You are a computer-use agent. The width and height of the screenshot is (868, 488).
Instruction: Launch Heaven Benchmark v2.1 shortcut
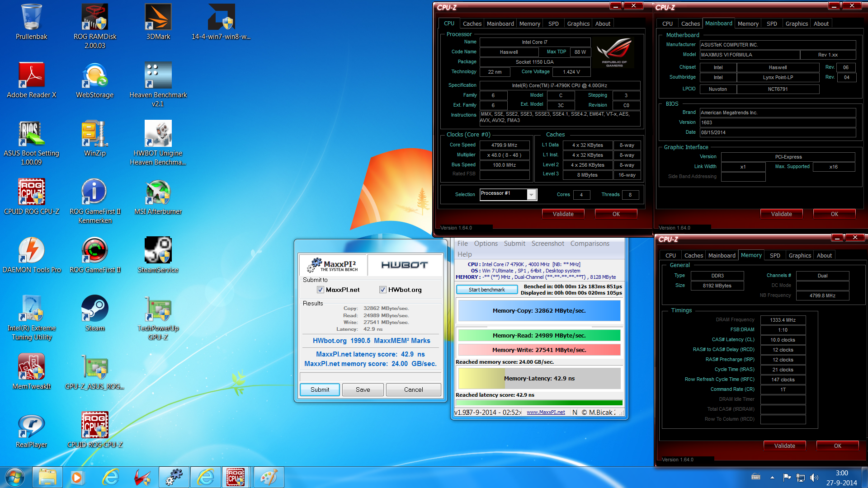click(x=158, y=84)
